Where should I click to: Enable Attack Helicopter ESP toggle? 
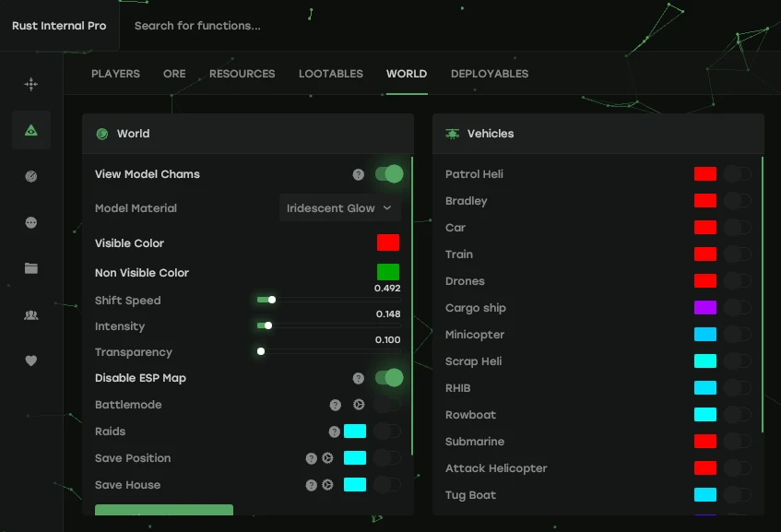pos(737,468)
